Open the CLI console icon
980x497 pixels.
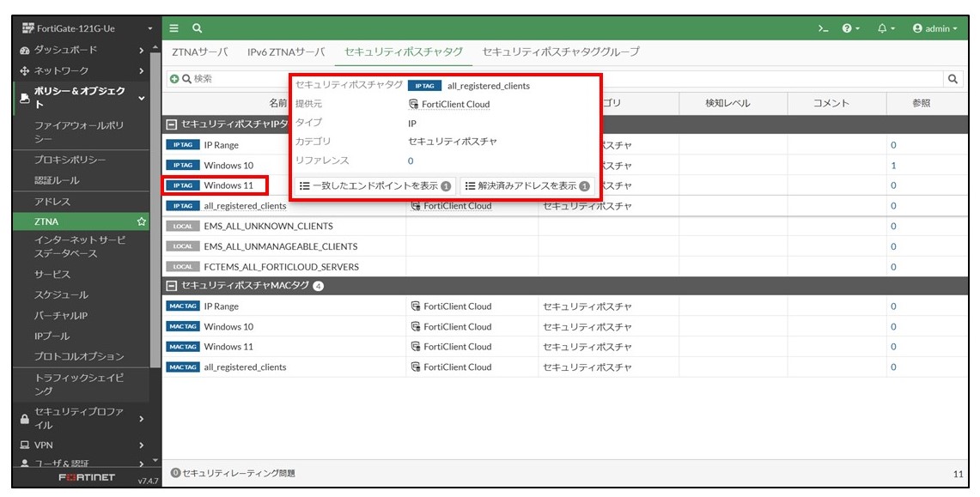click(824, 28)
